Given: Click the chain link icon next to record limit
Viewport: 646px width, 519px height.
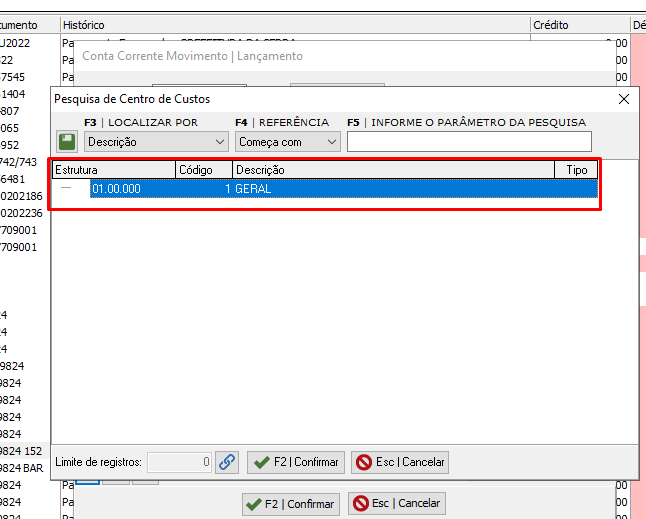Looking at the screenshot, I should point(227,462).
